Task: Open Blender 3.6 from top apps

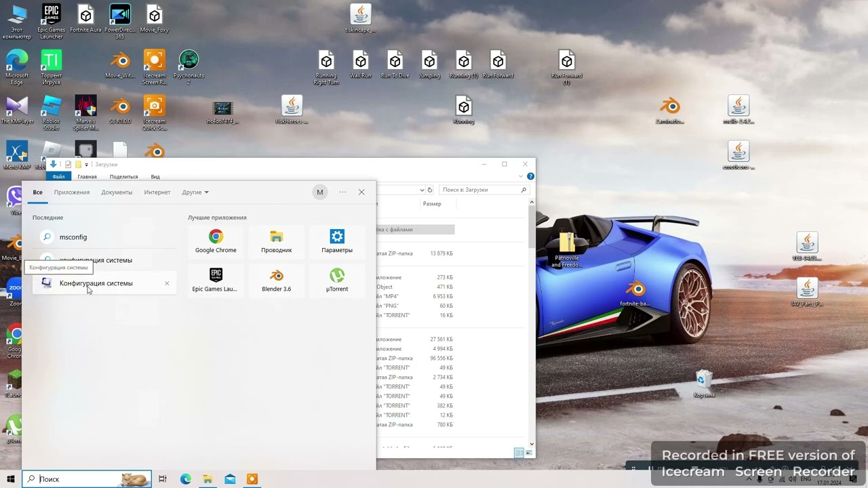Action: click(276, 281)
